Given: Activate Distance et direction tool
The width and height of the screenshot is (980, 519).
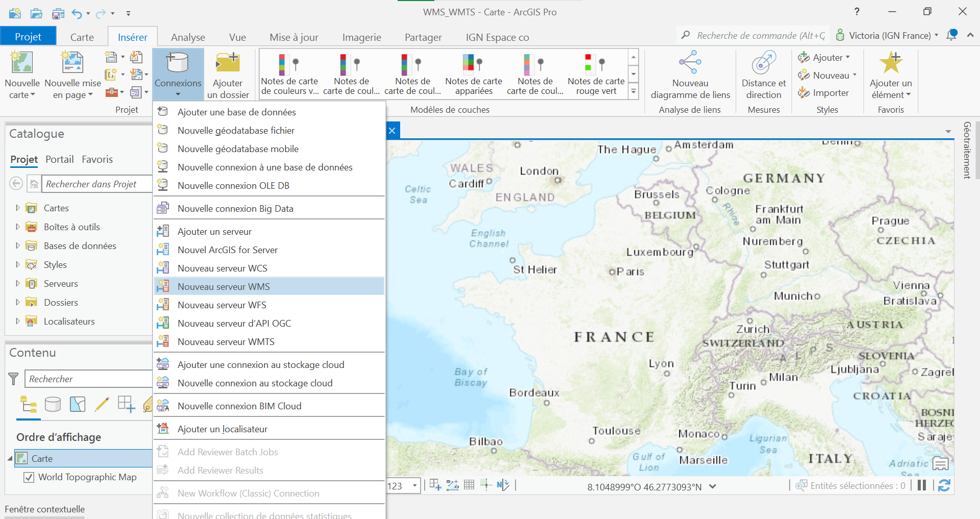Looking at the screenshot, I should [x=764, y=75].
